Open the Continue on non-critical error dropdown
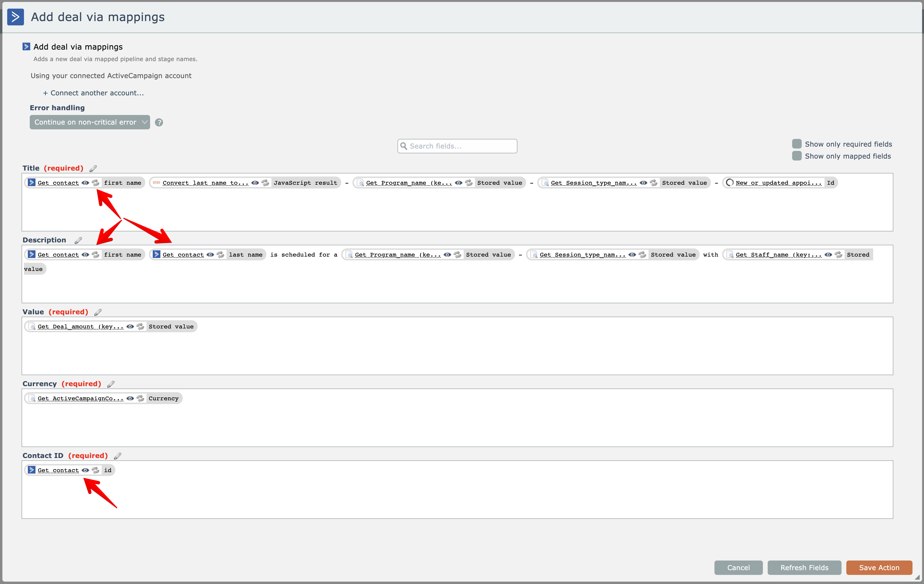Image resolution: width=924 pixels, height=584 pixels. tap(89, 122)
